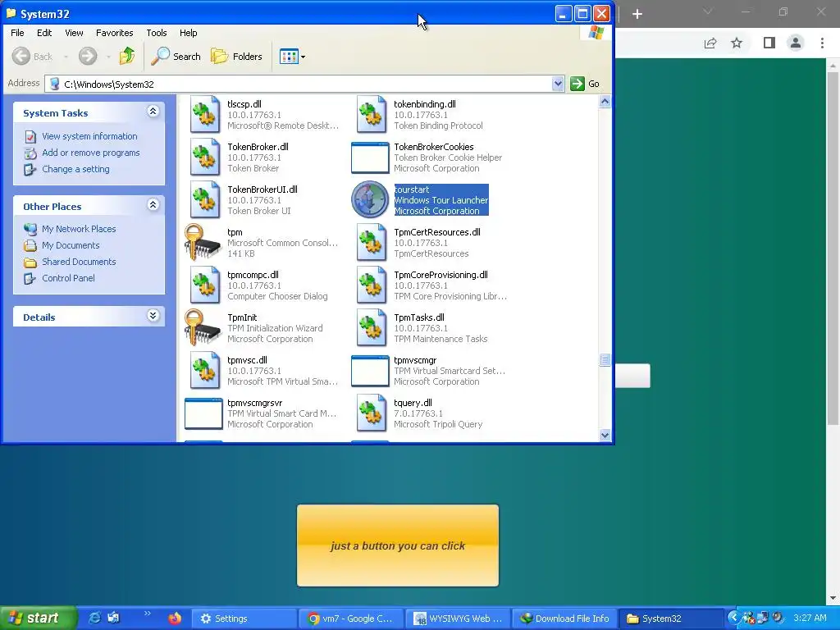Select the tpm console key icon
Screen dimensions: 840x630
coord(203,242)
